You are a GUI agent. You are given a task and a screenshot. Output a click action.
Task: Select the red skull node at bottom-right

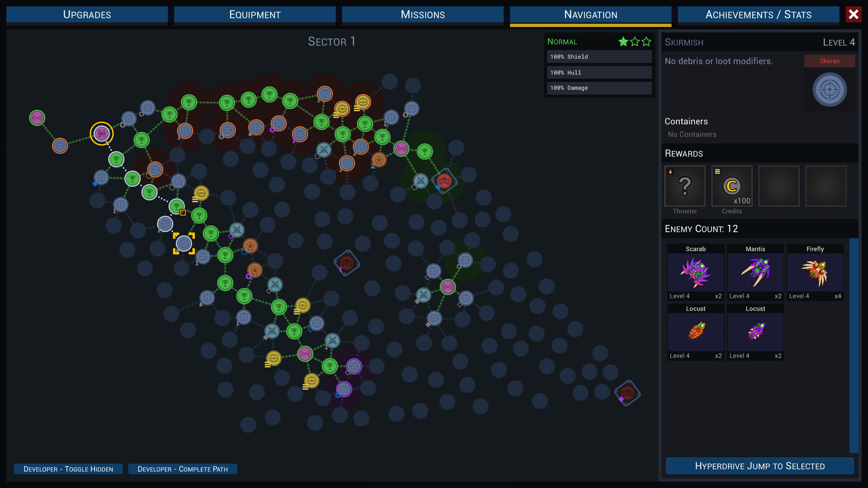click(x=627, y=393)
